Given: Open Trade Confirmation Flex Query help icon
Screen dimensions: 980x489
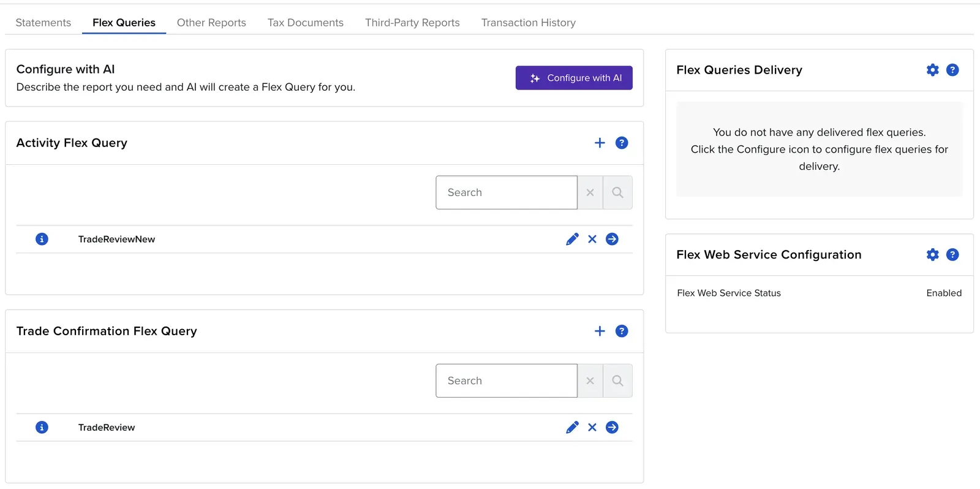Looking at the screenshot, I should click(x=622, y=331).
